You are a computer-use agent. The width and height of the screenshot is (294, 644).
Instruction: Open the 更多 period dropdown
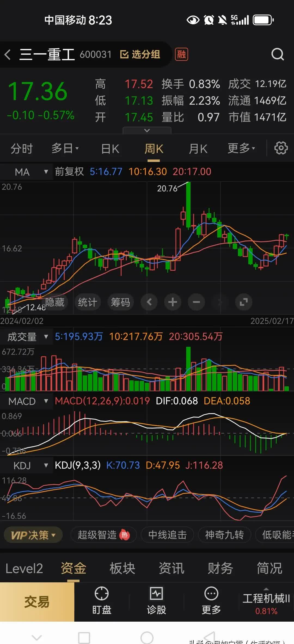241,149
